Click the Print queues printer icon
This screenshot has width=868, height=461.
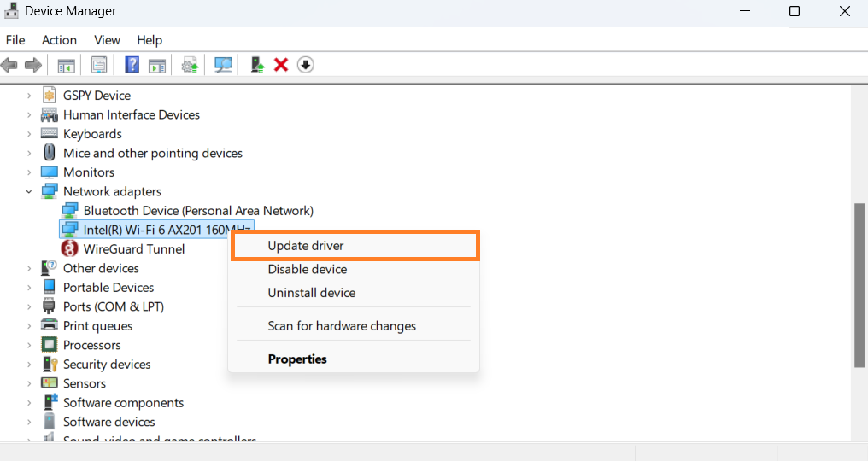pyautogui.click(x=50, y=325)
